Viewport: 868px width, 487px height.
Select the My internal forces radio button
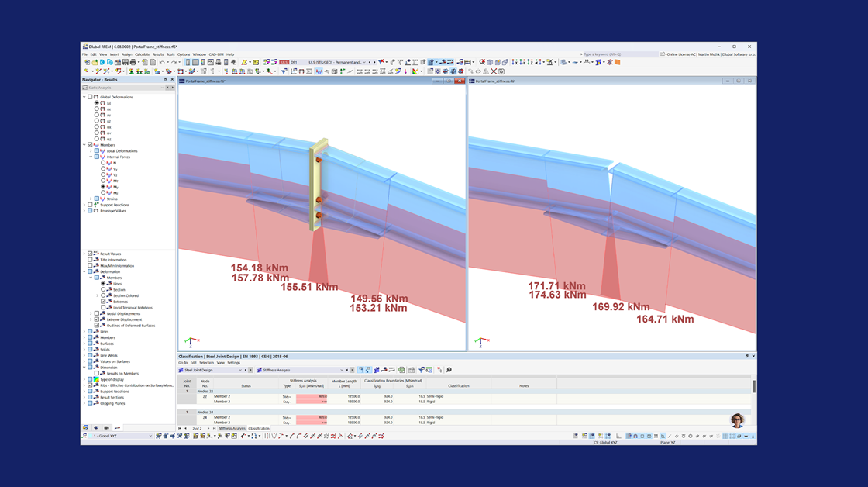102,187
